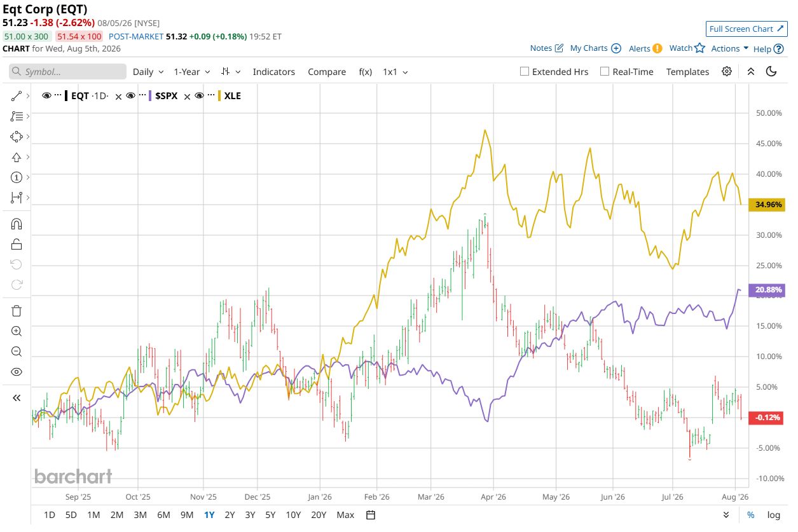Select the 5Y range tab

tap(270, 515)
